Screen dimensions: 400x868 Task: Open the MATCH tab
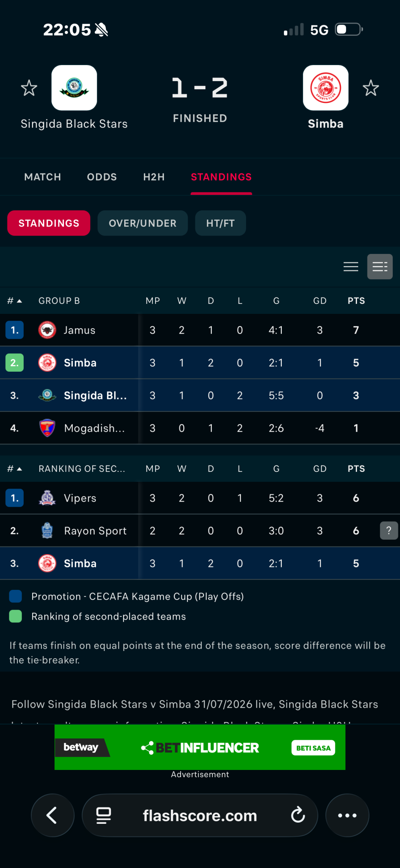tap(43, 177)
